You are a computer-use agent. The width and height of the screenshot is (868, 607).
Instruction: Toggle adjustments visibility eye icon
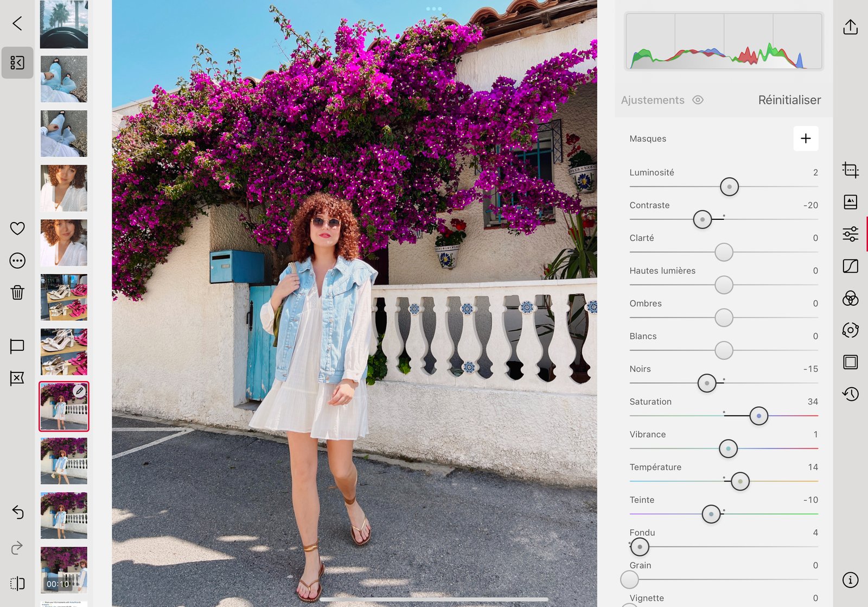[x=698, y=100]
